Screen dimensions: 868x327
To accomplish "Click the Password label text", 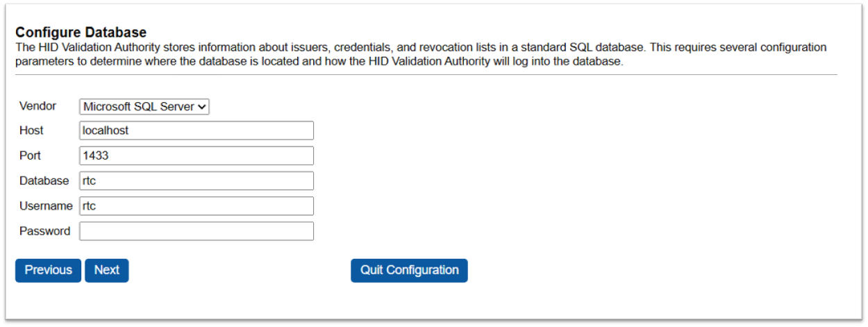I will pos(44,231).
